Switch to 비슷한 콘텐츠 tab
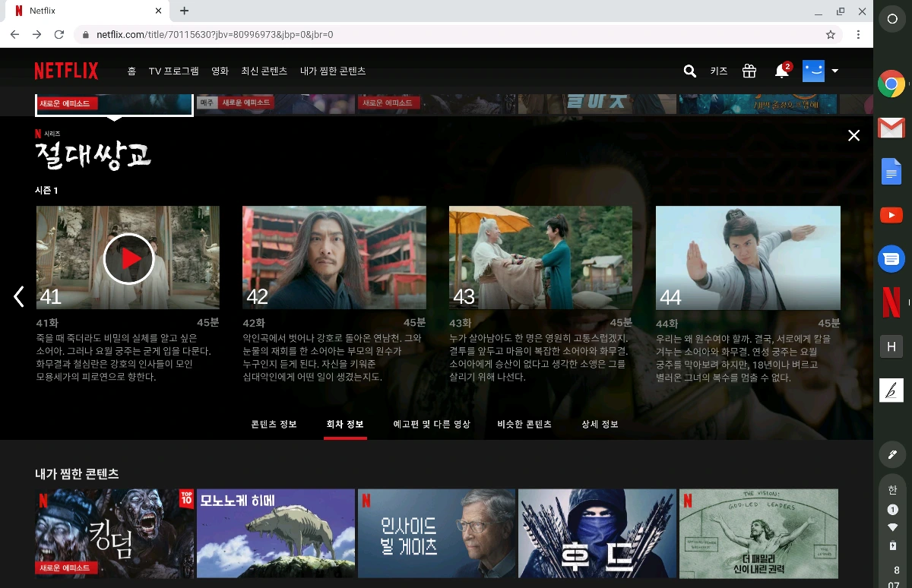 click(x=524, y=424)
